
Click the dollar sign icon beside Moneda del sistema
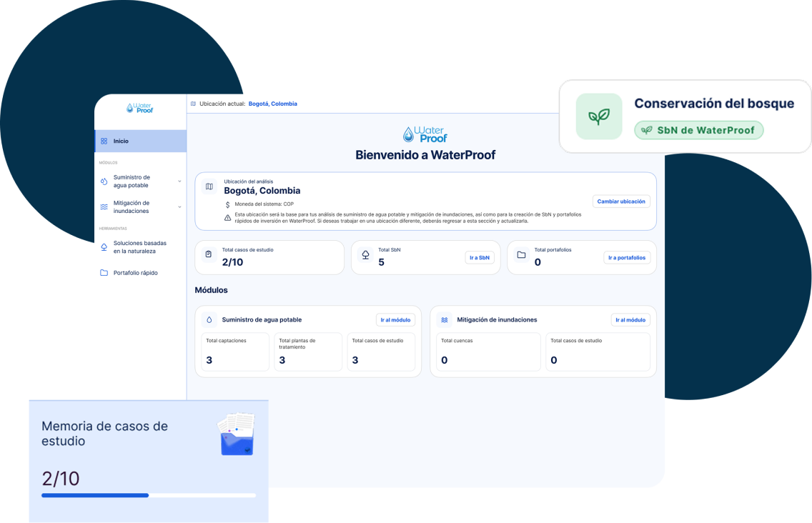point(227,204)
